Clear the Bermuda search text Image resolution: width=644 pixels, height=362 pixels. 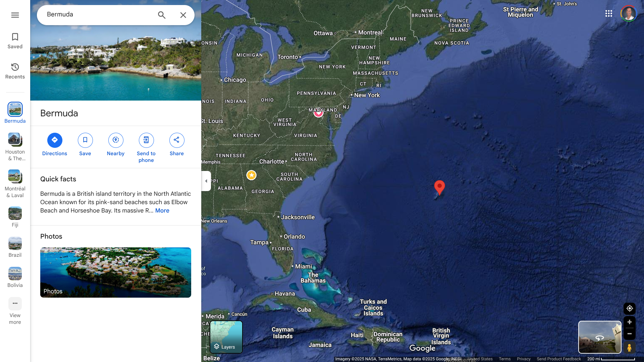click(x=183, y=15)
